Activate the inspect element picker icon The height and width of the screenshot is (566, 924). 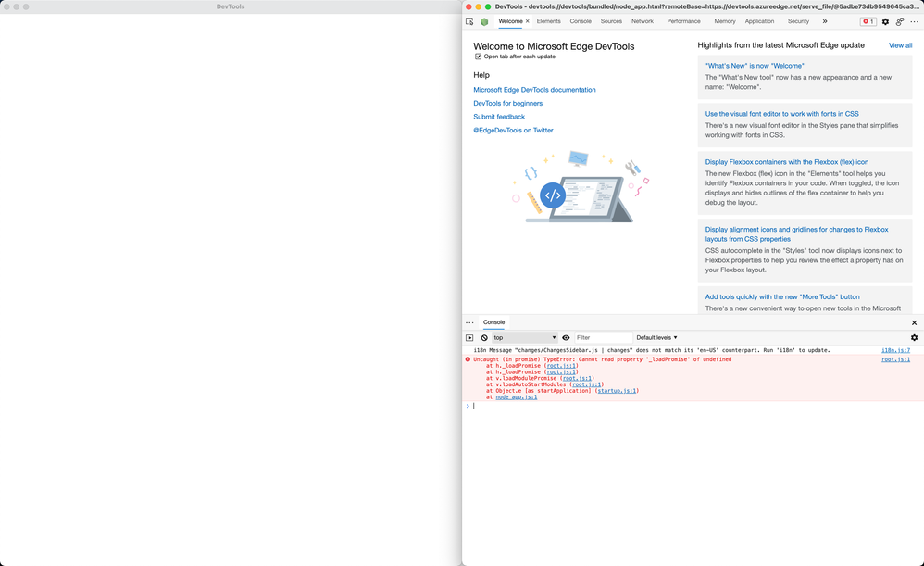point(469,21)
